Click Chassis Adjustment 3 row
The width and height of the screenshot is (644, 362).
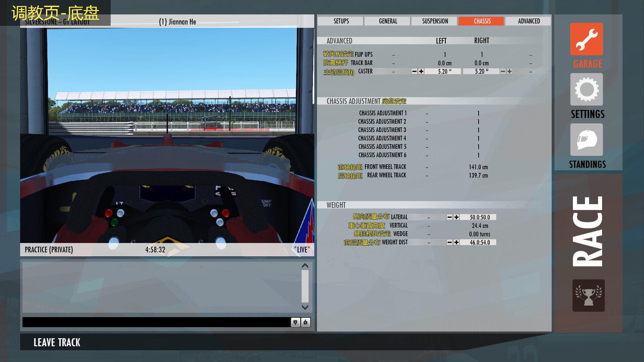pyautogui.click(x=419, y=130)
